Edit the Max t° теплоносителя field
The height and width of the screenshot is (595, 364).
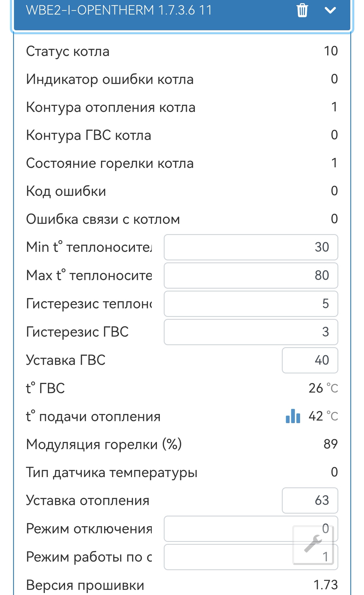(x=251, y=276)
